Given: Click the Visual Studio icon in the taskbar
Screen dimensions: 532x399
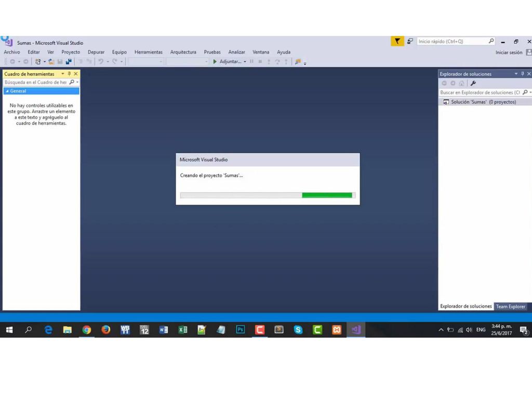Looking at the screenshot, I should [x=356, y=329].
